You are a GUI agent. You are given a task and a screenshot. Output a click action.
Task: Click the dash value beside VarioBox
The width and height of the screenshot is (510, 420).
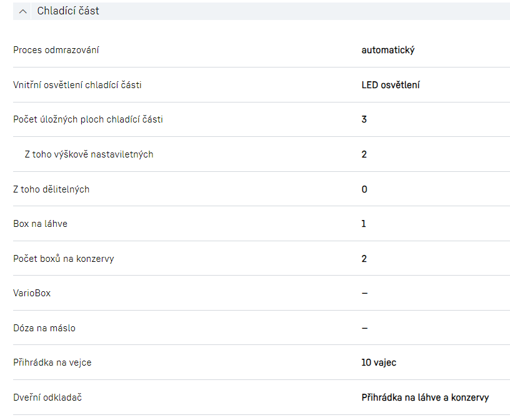pos(364,293)
